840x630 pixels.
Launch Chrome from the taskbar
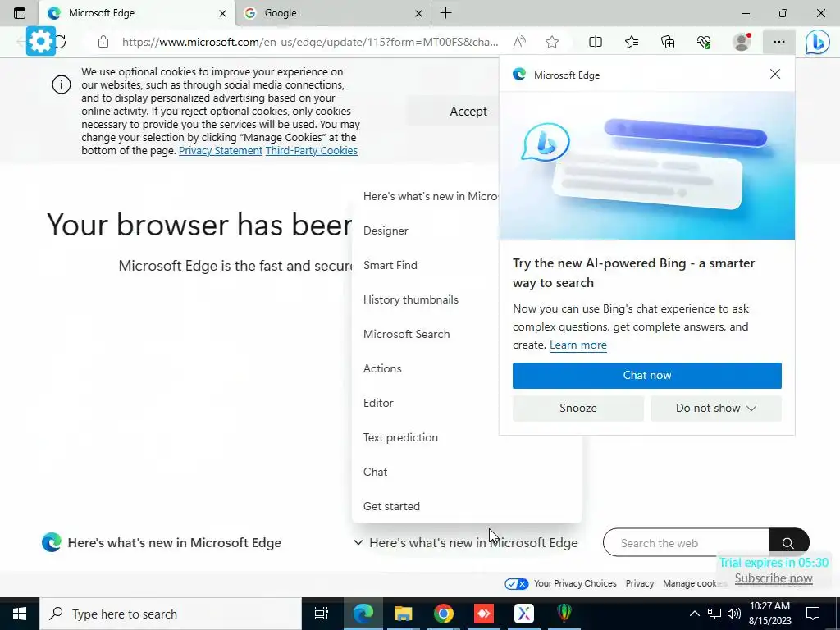444,614
